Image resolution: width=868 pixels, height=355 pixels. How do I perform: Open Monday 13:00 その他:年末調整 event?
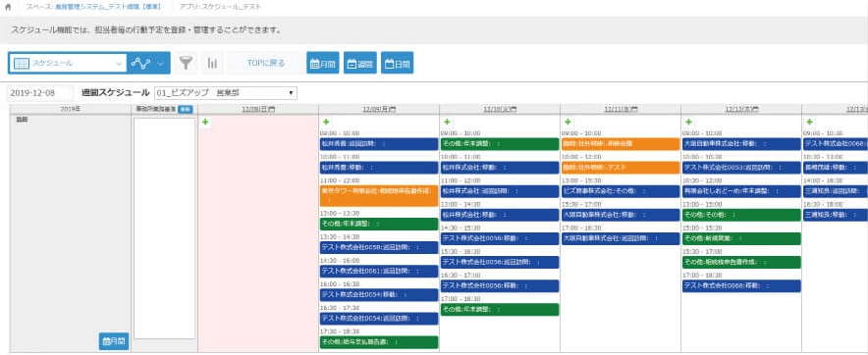379,224
